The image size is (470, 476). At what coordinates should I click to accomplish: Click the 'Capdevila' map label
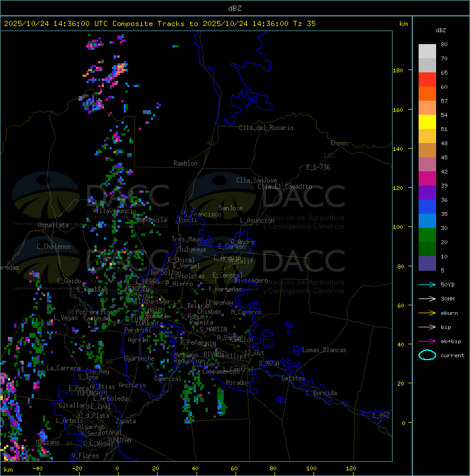pos(152,220)
